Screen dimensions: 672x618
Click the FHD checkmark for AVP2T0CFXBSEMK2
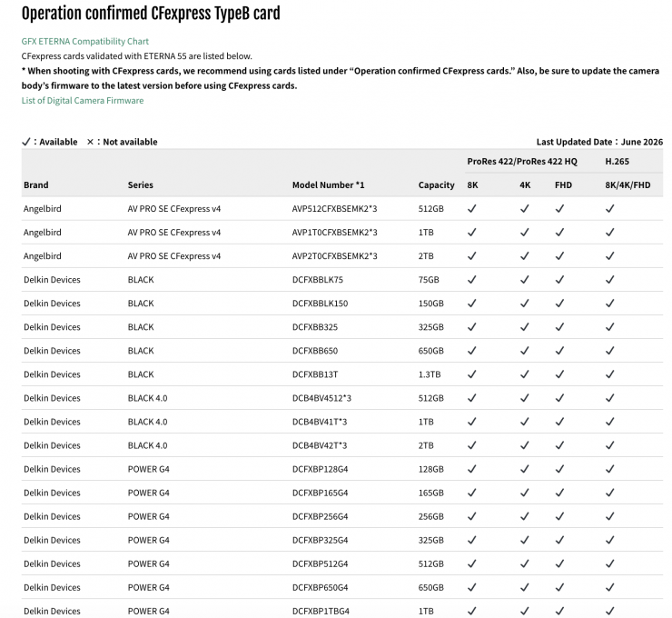pos(559,256)
